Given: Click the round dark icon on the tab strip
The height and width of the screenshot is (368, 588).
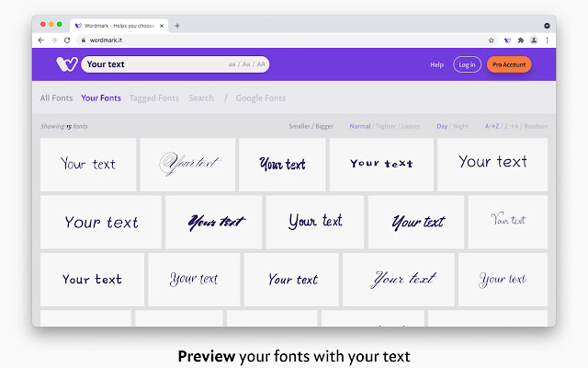Looking at the screenshot, I should [547, 26].
